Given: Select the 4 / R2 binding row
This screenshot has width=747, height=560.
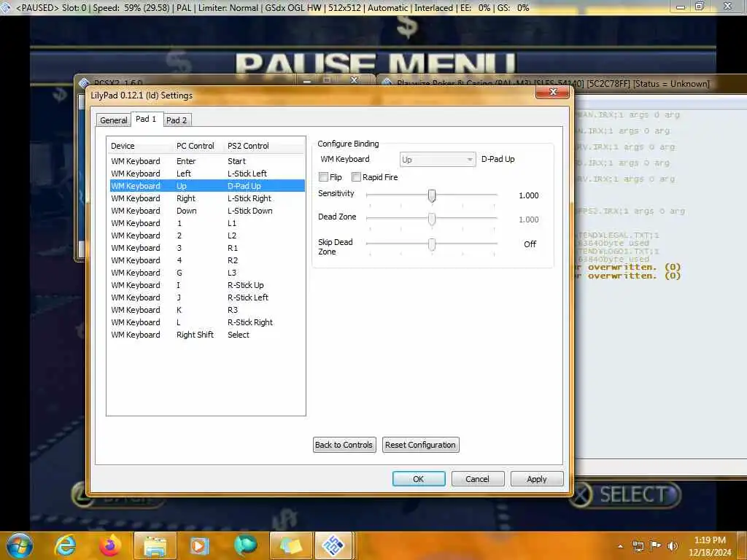Looking at the screenshot, I should [206, 260].
